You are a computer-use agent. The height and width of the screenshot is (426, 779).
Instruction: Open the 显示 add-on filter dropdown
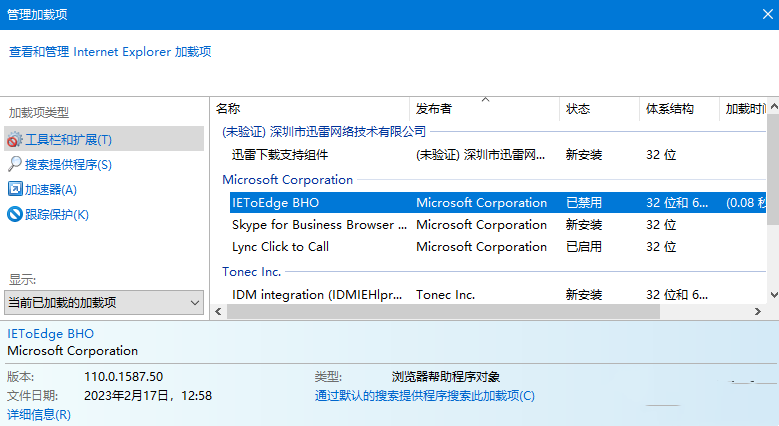click(105, 302)
